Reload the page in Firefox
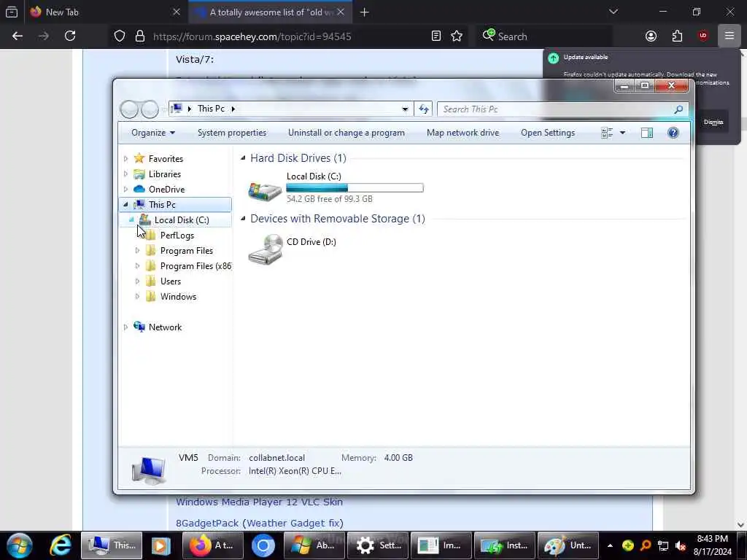The image size is (747, 560). pos(70,36)
